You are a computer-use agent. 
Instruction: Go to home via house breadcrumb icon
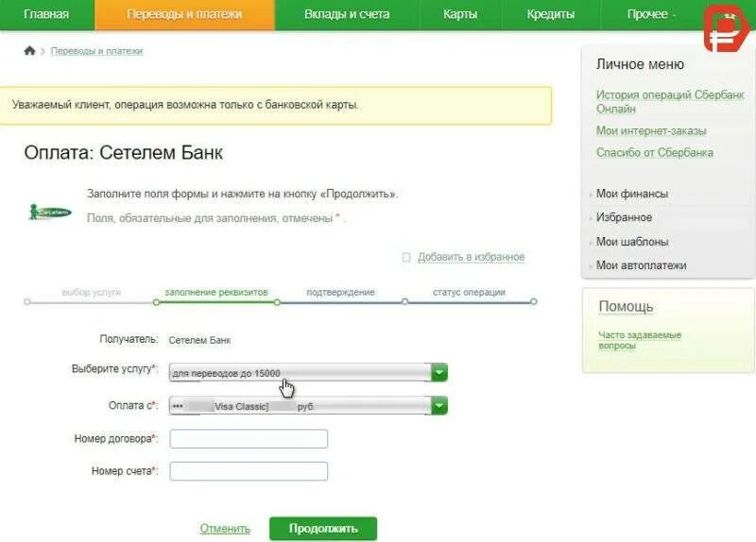click(x=29, y=51)
